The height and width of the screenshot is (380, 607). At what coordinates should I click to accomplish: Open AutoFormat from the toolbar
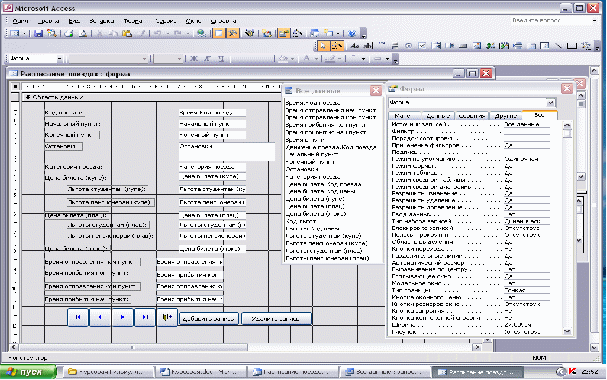pyautogui.click(x=249, y=33)
